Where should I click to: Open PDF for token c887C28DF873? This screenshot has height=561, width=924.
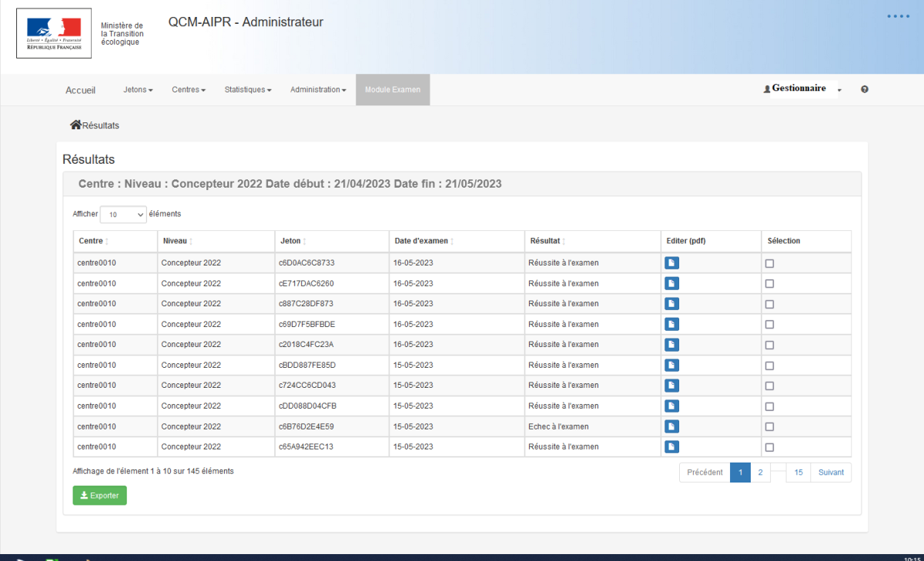click(x=671, y=304)
